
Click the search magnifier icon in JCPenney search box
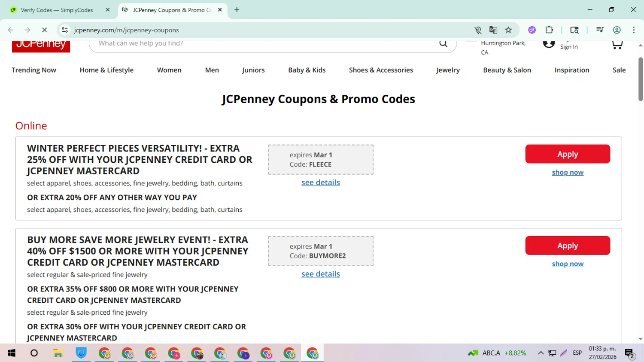(443, 44)
